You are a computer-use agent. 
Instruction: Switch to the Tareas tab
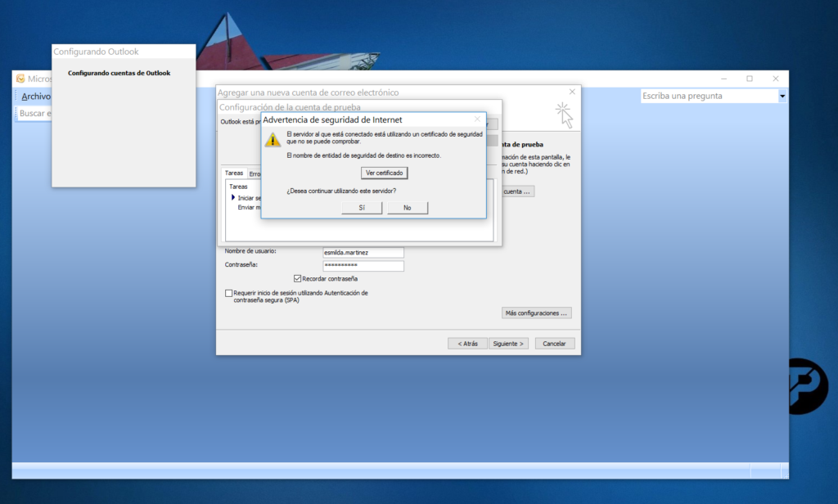click(x=234, y=173)
